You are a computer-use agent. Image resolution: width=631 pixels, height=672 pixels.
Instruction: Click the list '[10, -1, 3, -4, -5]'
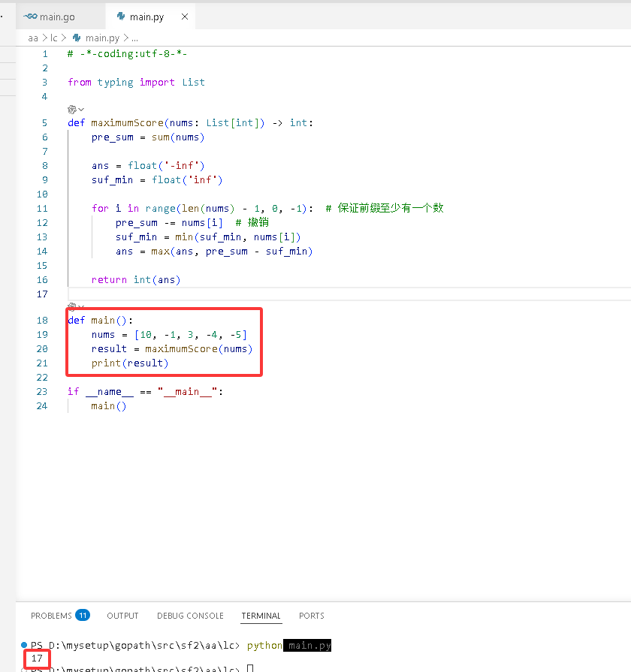pos(191,335)
